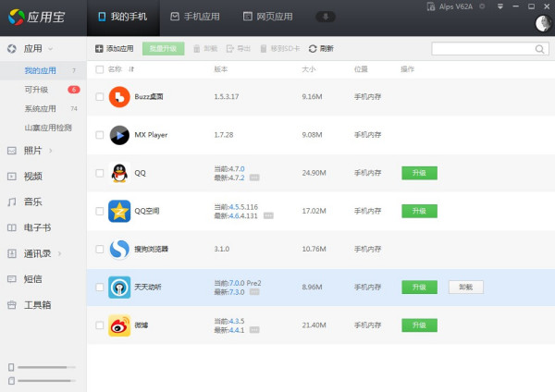Viewport: 555px width, 392px height.
Task: Click the 大小 column header
Action: [308, 69]
